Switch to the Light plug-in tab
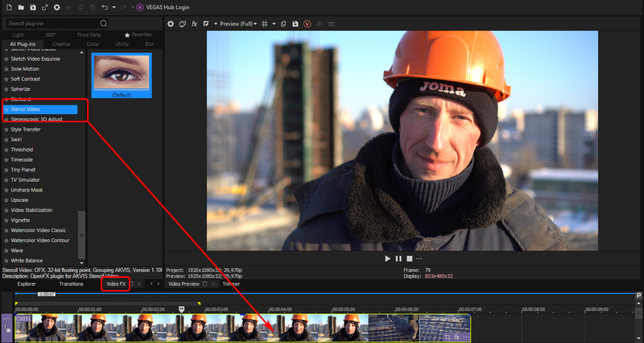 [18, 35]
